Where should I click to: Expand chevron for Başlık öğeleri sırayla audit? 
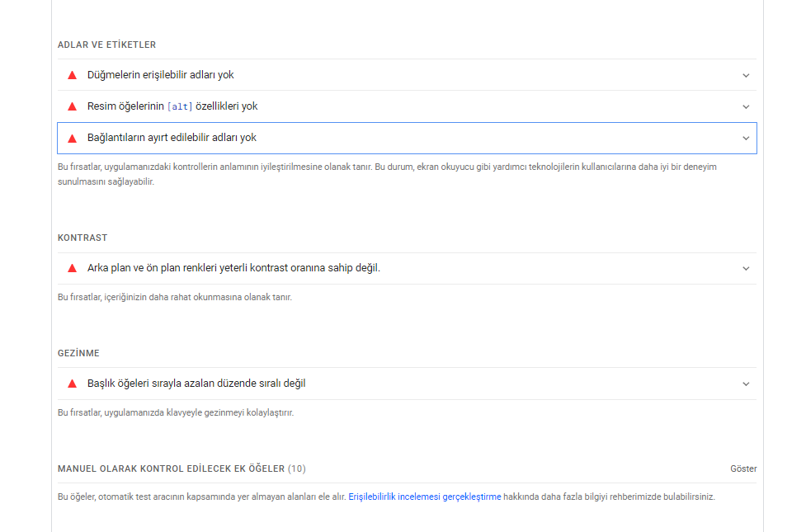click(746, 384)
